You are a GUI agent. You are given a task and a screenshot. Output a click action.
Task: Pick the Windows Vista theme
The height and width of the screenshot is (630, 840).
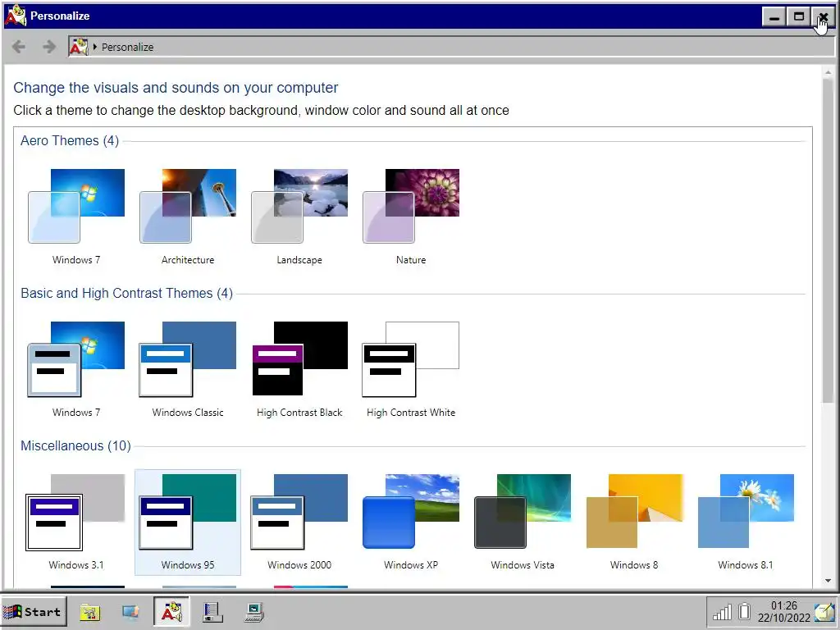click(523, 523)
